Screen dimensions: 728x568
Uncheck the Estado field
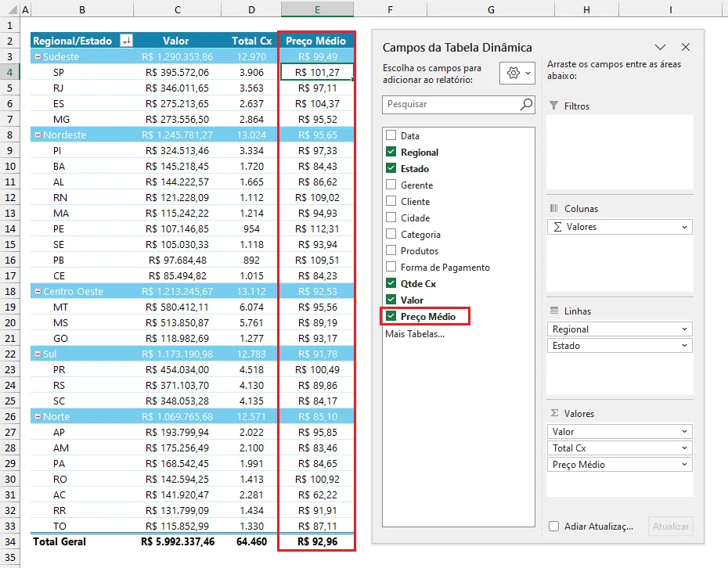point(391,168)
